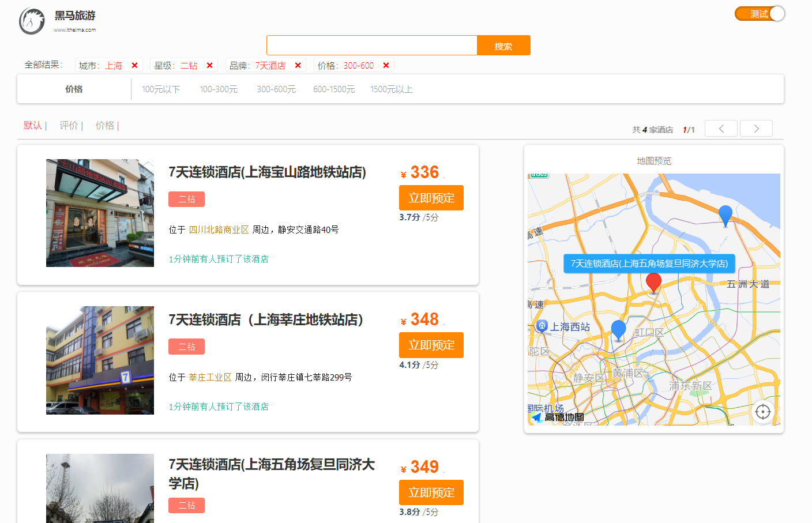812x523 pixels.
Task: Click the 莘庄工业区 area link
Action: pyautogui.click(x=210, y=377)
